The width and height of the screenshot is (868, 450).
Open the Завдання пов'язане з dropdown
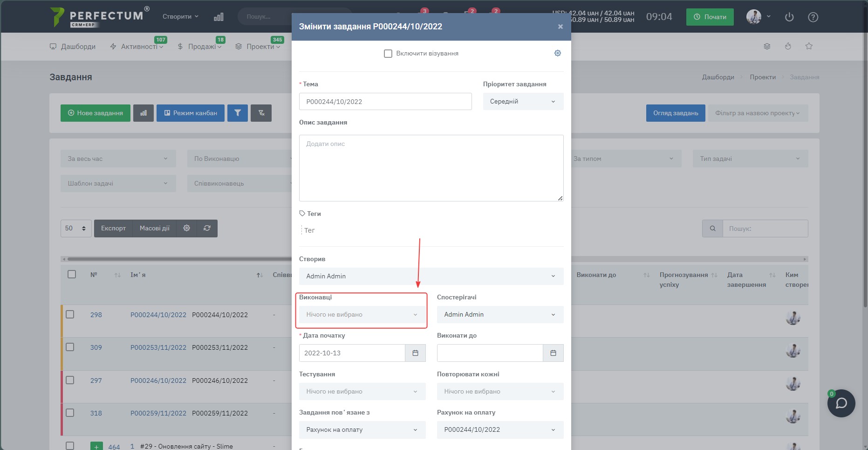click(362, 429)
